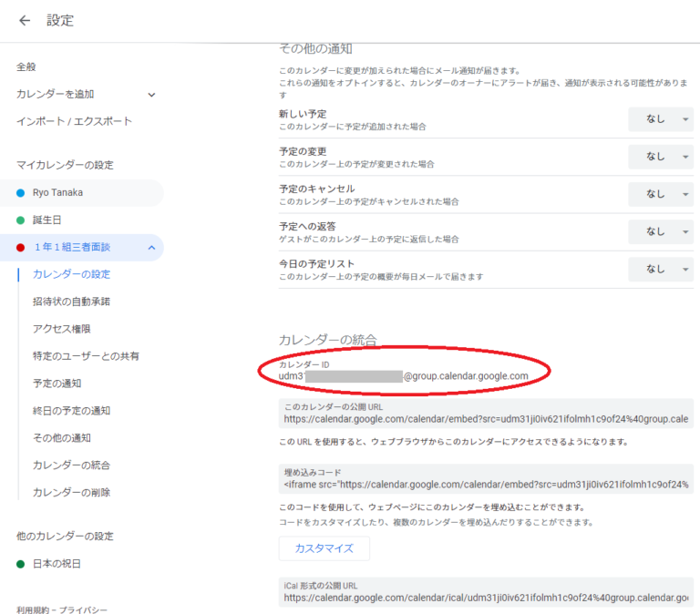Click the カスタマイズ button
Viewport: 700px width, 614px height.
(324, 548)
